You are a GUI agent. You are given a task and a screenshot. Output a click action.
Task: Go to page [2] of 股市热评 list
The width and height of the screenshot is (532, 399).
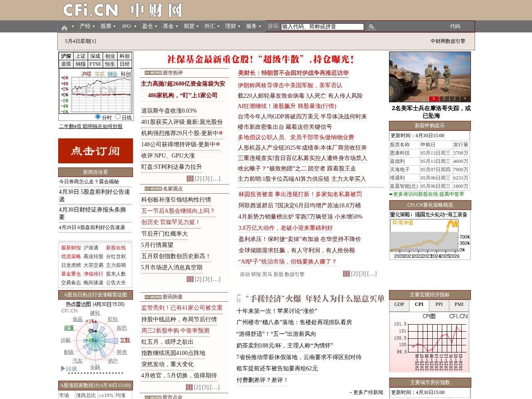[198, 179]
